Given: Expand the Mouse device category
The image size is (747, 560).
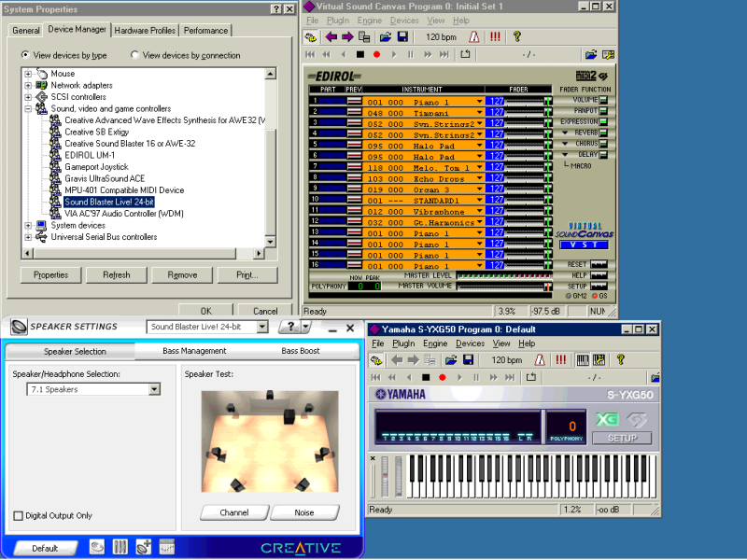Looking at the screenshot, I should pyautogui.click(x=28, y=74).
